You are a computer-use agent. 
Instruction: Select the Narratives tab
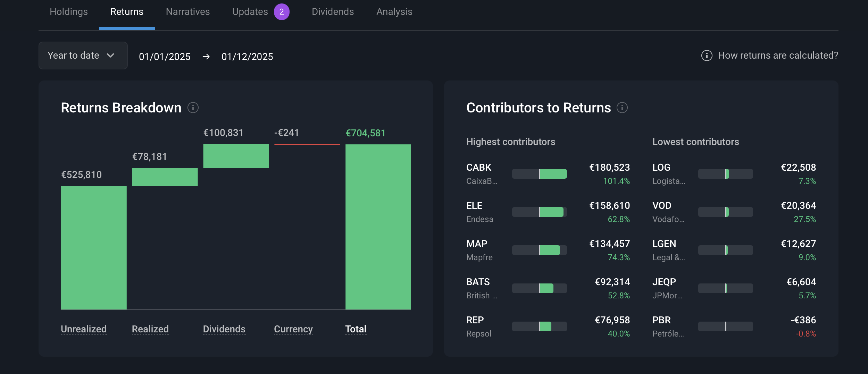coord(188,12)
